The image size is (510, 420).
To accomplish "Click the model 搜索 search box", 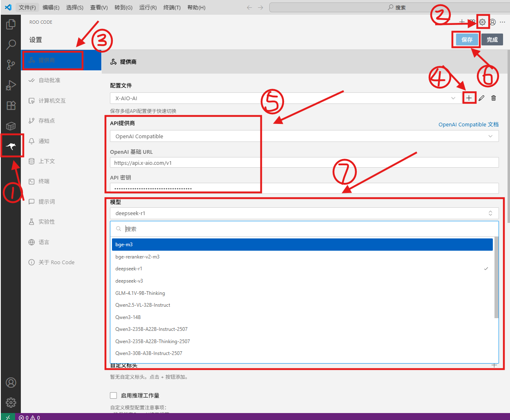I will 304,229.
